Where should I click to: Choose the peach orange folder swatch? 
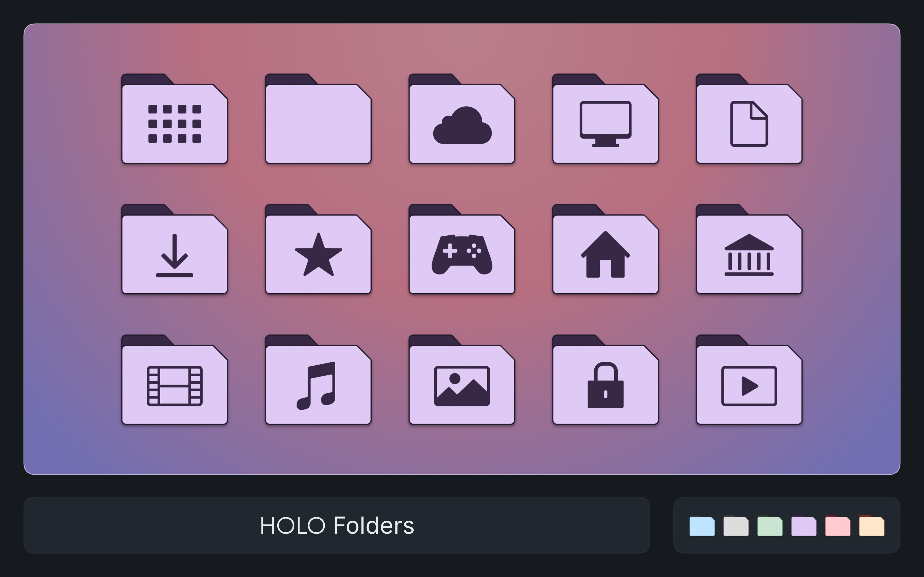[872, 526]
